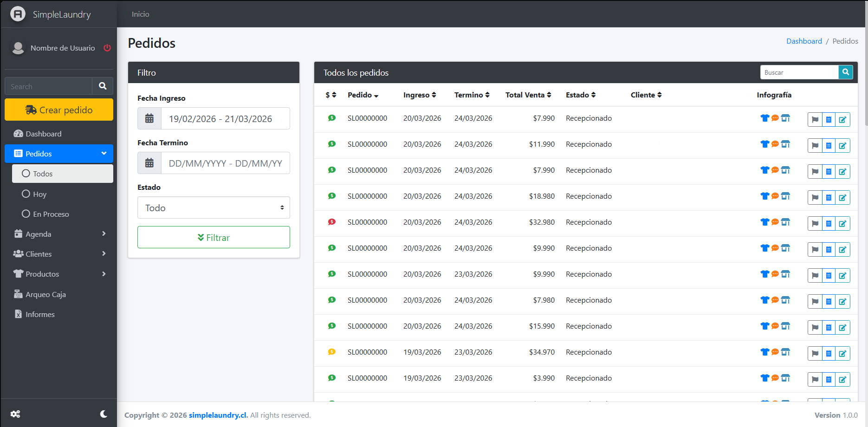868x427 pixels.
Task: Click the sidebar search magnifier icon
Action: click(103, 86)
